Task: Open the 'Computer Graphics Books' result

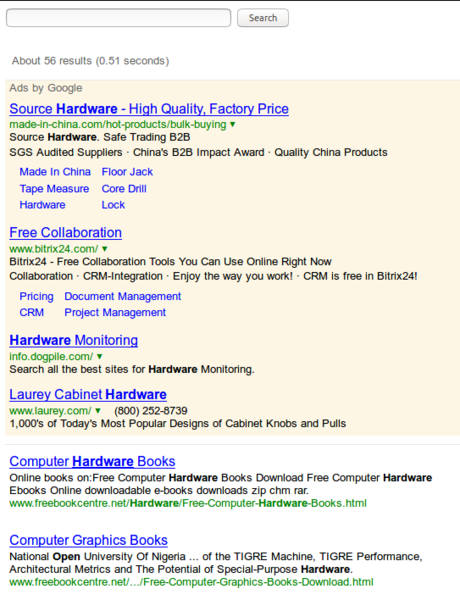Action: point(88,540)
